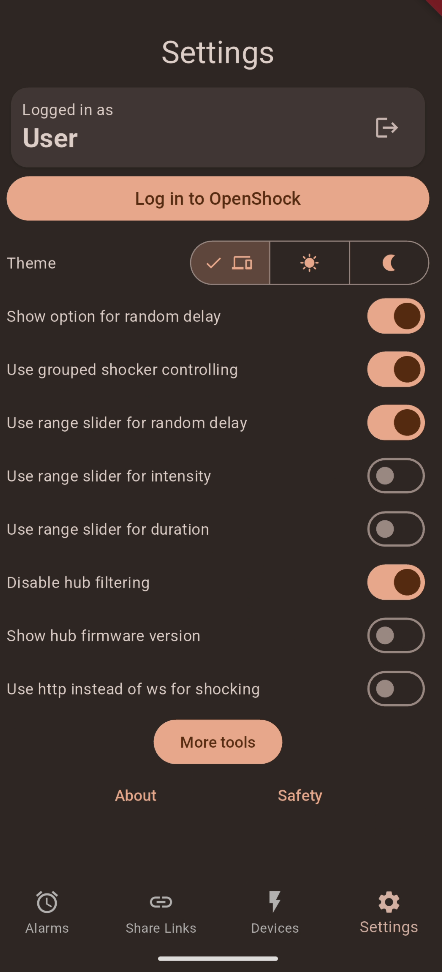Disable Show option for random delay
Image resolution: width=442 pixels, height=972 pixels.
coord(396,316)
